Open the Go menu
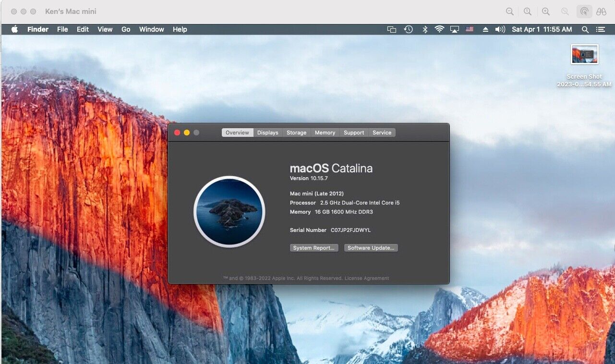This screenshot has height=364, width=615. 126,29
